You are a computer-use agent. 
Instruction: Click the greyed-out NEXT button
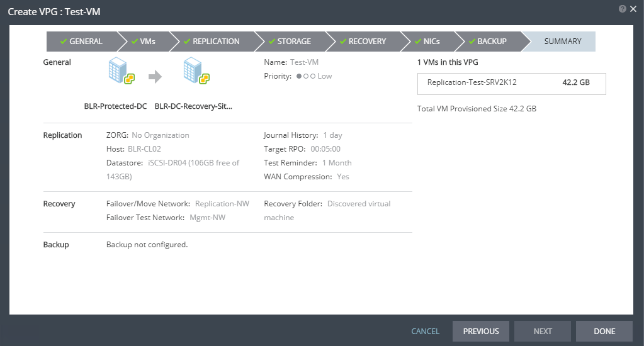coord(542,332)
